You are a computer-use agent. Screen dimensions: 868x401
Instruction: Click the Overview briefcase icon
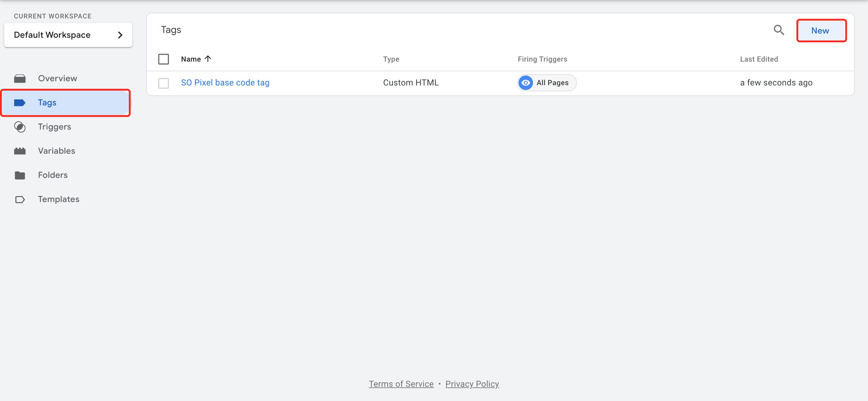[x=20, y=79]
